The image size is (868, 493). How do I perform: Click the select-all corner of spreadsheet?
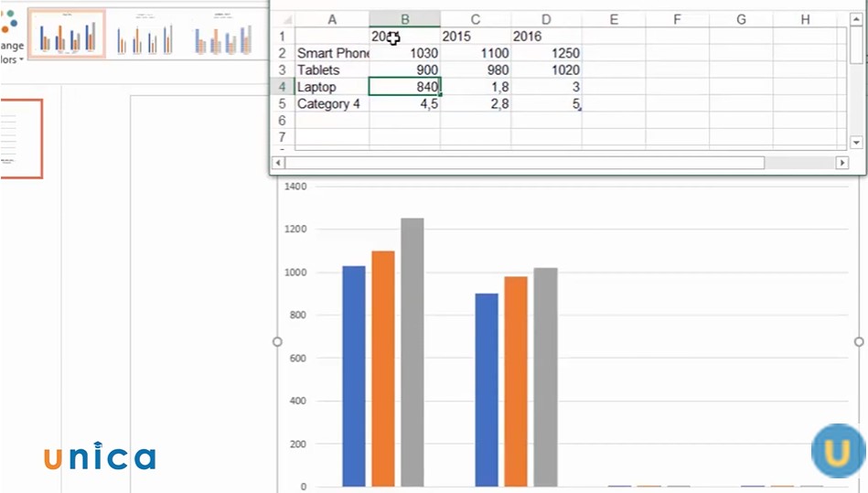click(284, 19)
